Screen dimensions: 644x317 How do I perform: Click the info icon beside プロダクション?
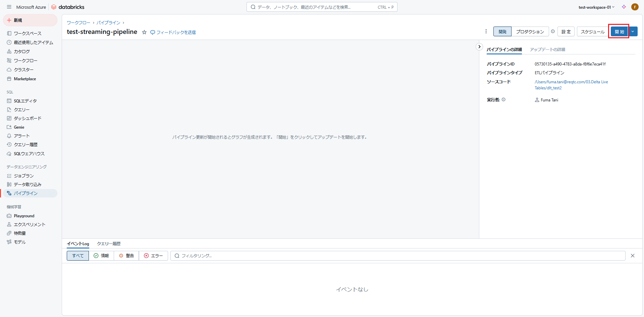pos(553,32)
